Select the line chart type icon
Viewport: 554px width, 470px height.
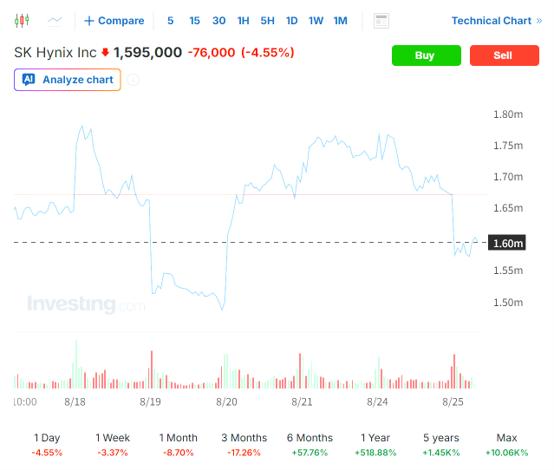click(x=55, y=20)
